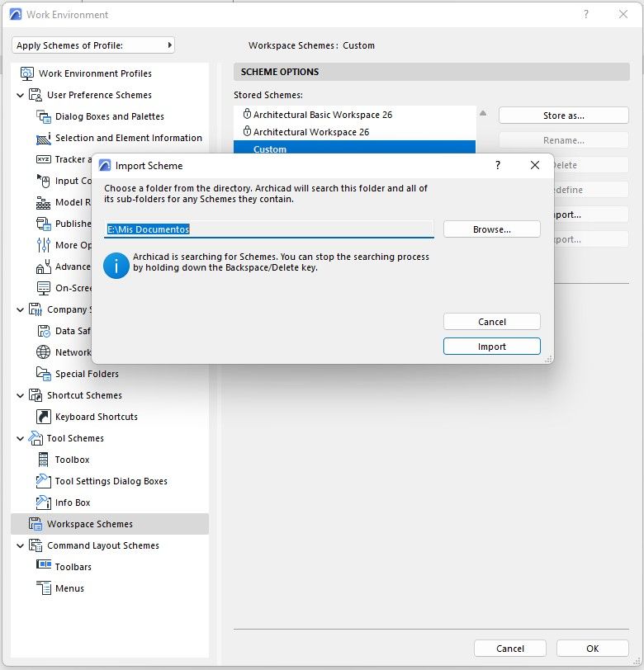Select the Info Box icon
The width and height of the screenshot is (644, 670).
[x=44, y=503]
